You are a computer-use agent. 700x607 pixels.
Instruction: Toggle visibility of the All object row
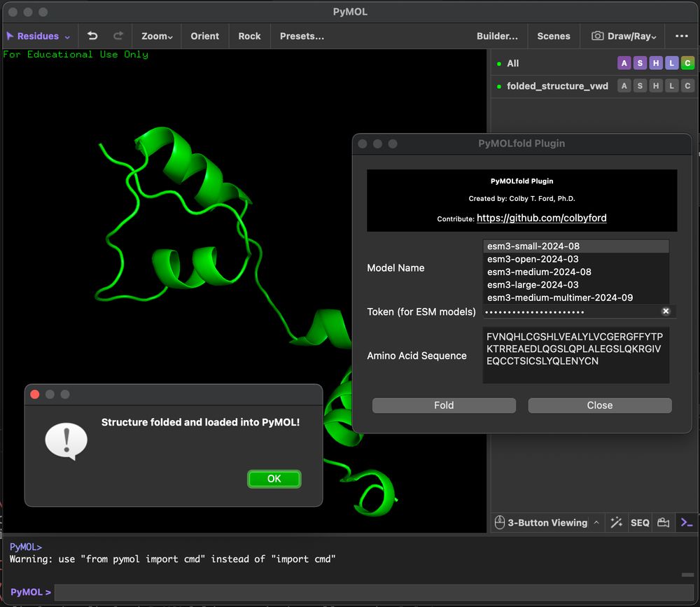tap(499, 64)
